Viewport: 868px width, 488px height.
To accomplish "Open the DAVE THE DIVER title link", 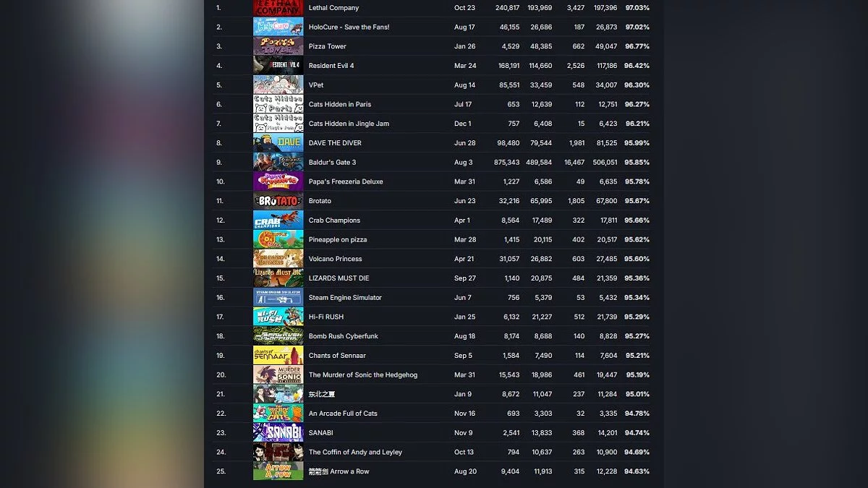I will click(335, 142).
